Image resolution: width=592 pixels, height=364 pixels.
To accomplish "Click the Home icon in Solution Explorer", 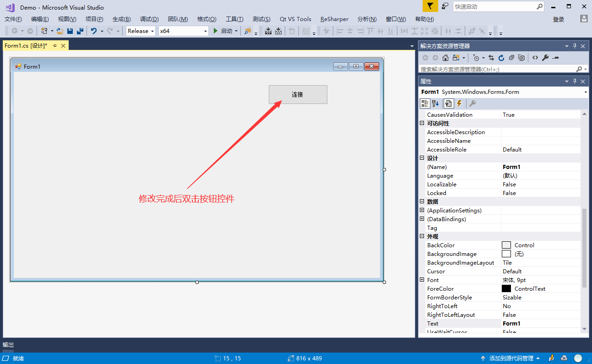I will pyautogui.click(x=445, y=58).
